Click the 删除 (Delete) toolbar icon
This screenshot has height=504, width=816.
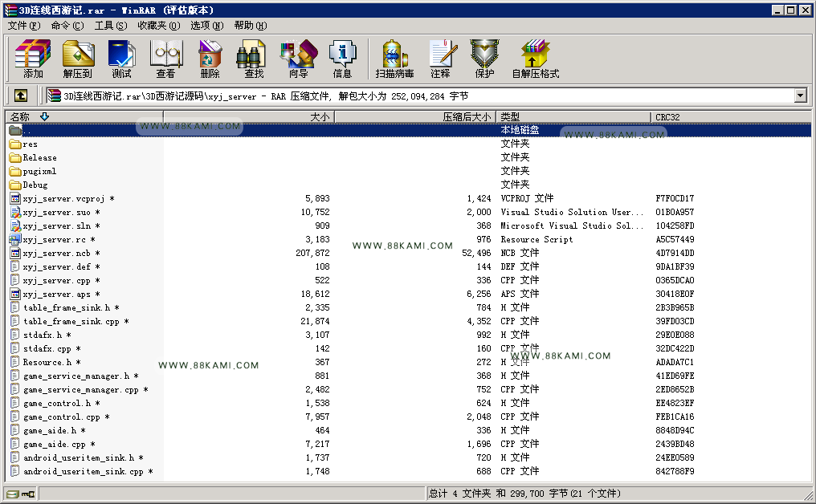tap(210, 59)
